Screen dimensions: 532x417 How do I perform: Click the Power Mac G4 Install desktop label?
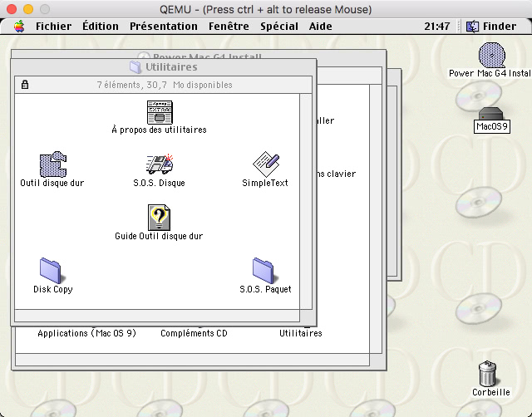(x=490, y=73)
